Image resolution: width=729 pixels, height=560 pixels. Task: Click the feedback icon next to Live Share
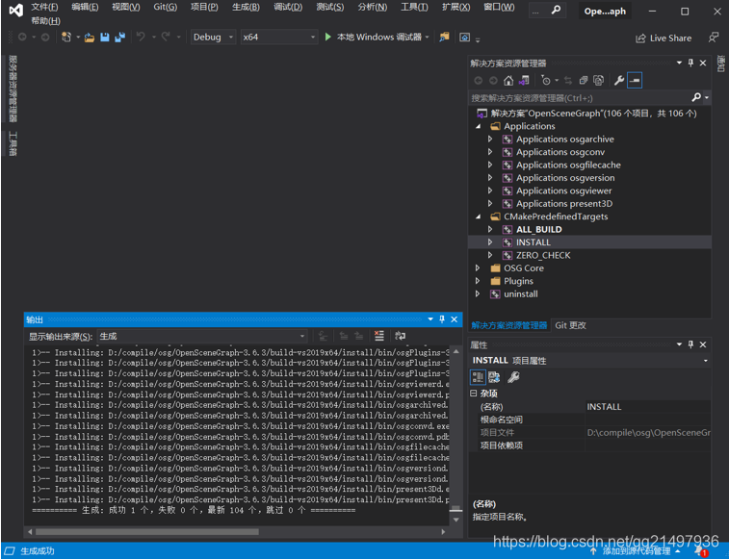(714, 38)
